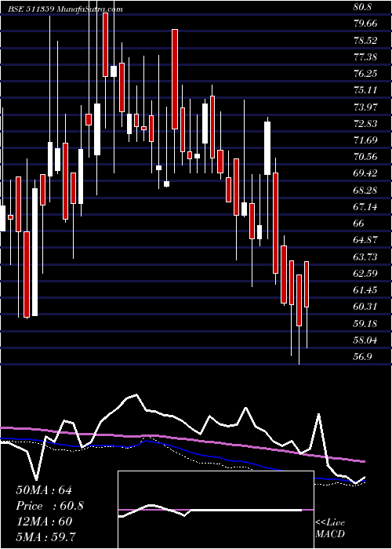The image size is (392, 549).
Task: Click the 60.31 price axis label
Action: [x=365, y=307]
